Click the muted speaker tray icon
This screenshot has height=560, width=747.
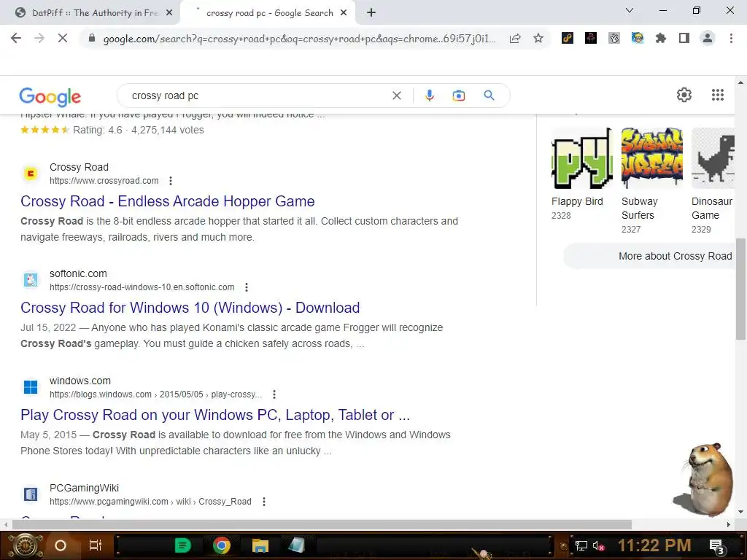[598, 545]
